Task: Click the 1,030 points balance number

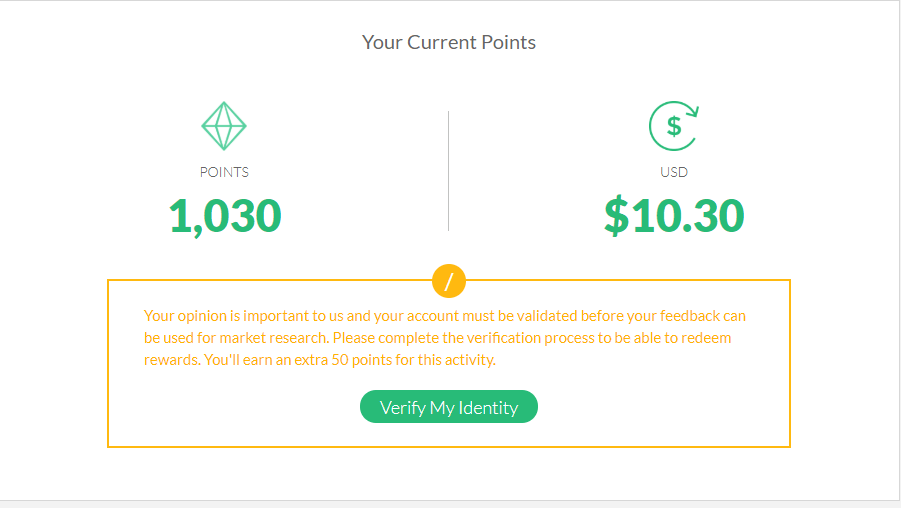Action: coord(225,216)
